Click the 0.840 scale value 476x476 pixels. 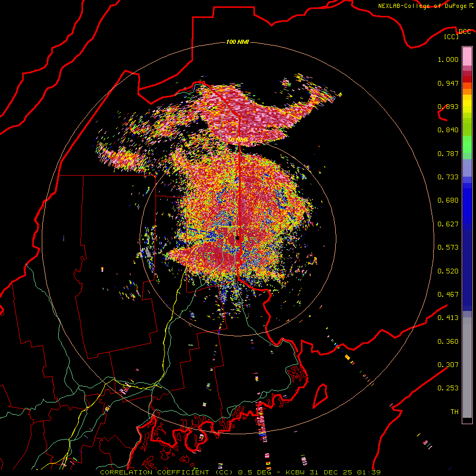point(448,130)
